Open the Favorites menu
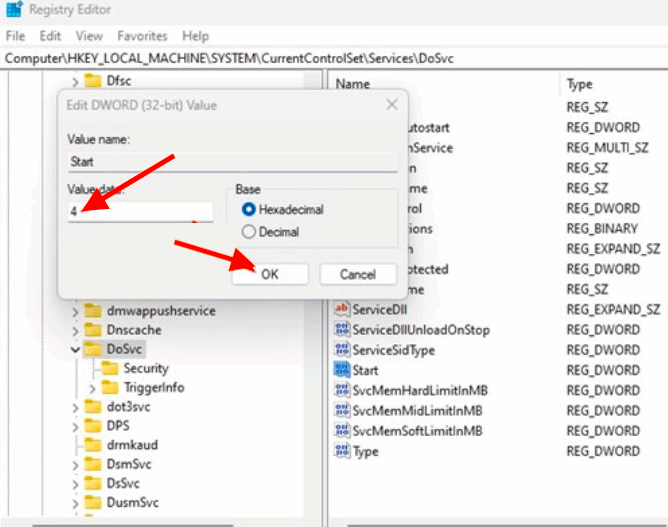The width and height of the screenshot is (668, 527). [143, 36]
